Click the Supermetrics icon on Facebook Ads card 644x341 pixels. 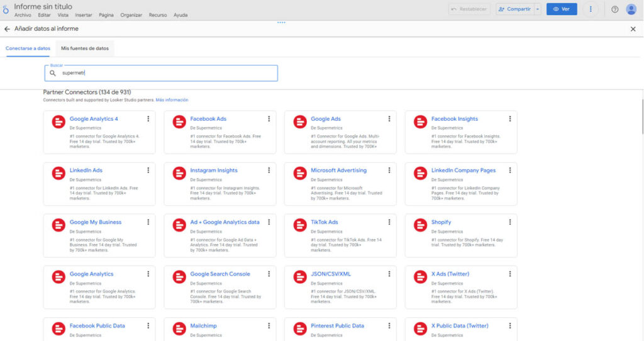pyautogui.click(x=179, y=122)
